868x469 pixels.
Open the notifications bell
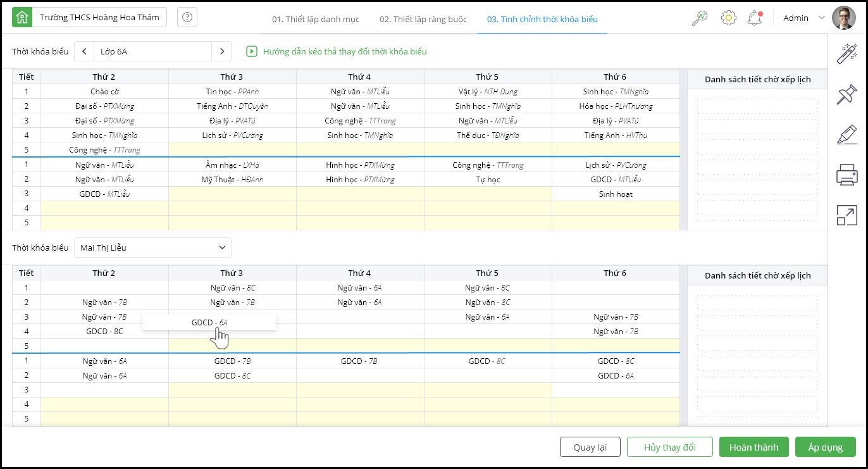[754, 18]
